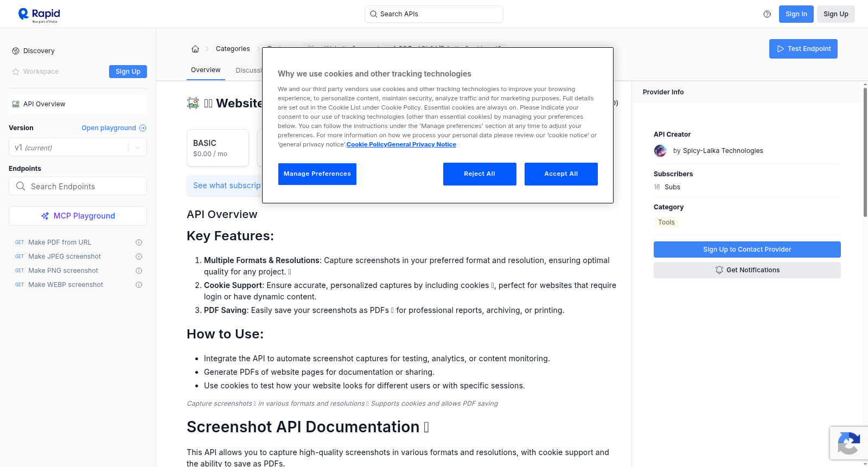Open the Cookie Policy link
868x467 pixels.
click(367, 144)
